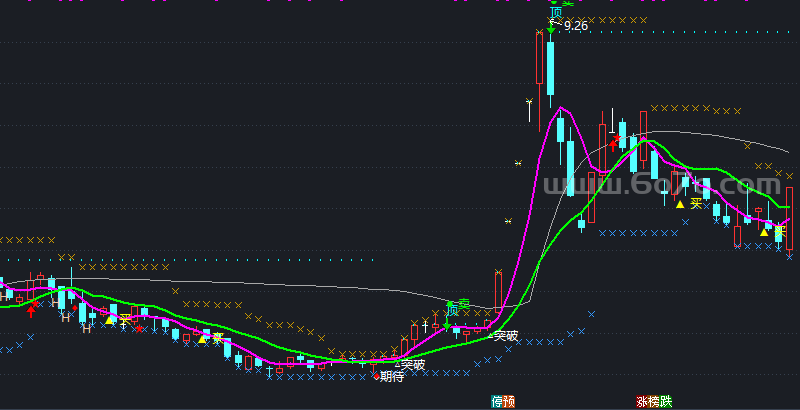Click the magenta line's peak after the spike
Image resolution: width=800 pixels, height=410 pixels.
pos(561,108)
